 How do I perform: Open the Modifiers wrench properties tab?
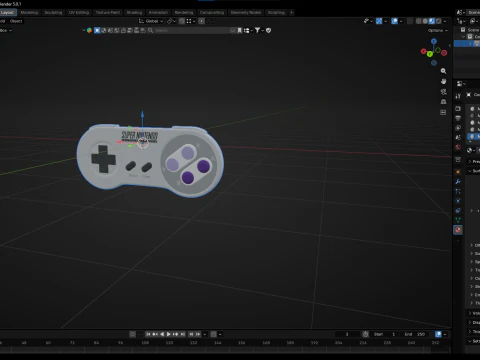458,182
